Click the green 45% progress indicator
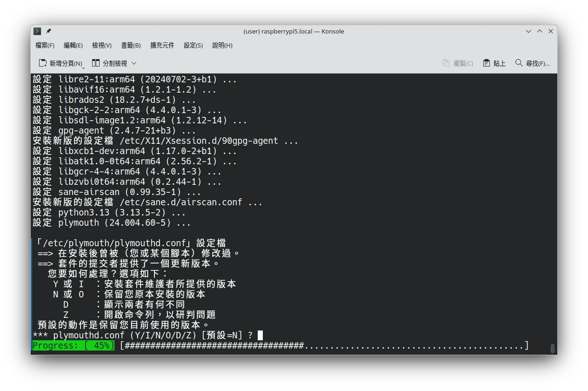The width and height of the screenshot is (588, 391). (x=73, y=346)
